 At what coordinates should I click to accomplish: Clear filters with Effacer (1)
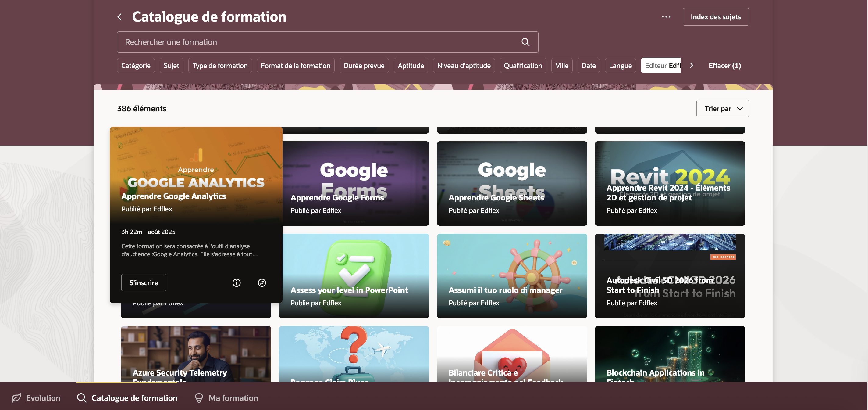[724, 65]
